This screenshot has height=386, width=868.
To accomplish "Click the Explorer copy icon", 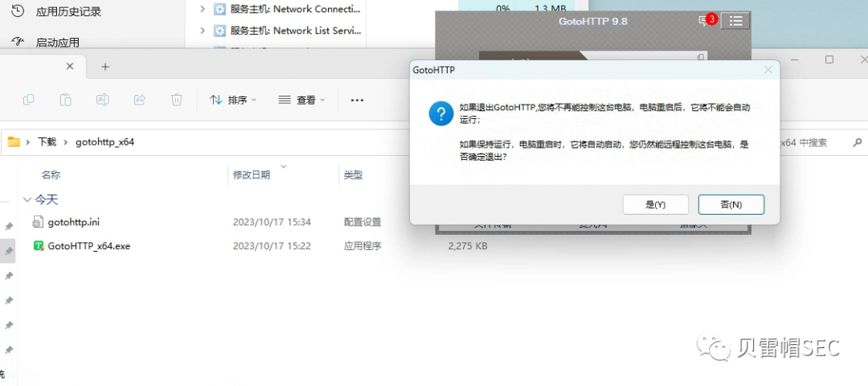I will pos(28,100).
